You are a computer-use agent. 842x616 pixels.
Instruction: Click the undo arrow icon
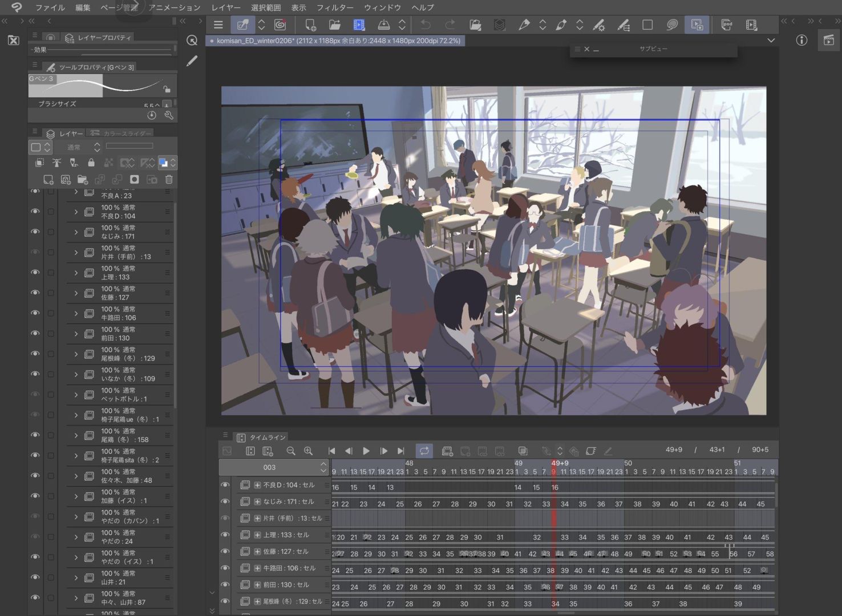[425, 25]
